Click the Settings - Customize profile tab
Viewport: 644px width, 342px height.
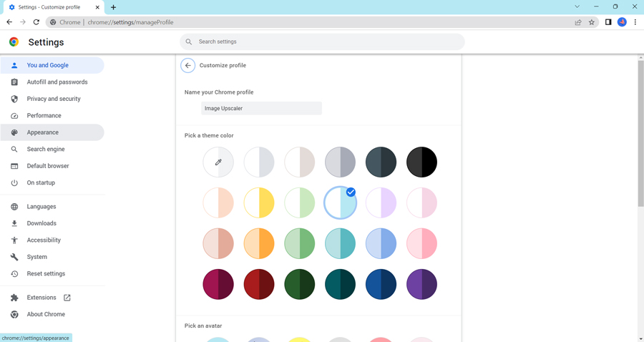pos(54,7)
